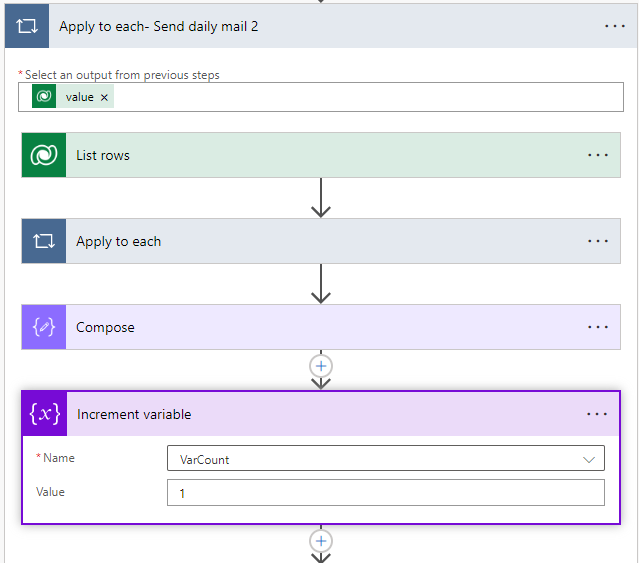
Task: Expand the Compose action card
Action: [320, 327]
